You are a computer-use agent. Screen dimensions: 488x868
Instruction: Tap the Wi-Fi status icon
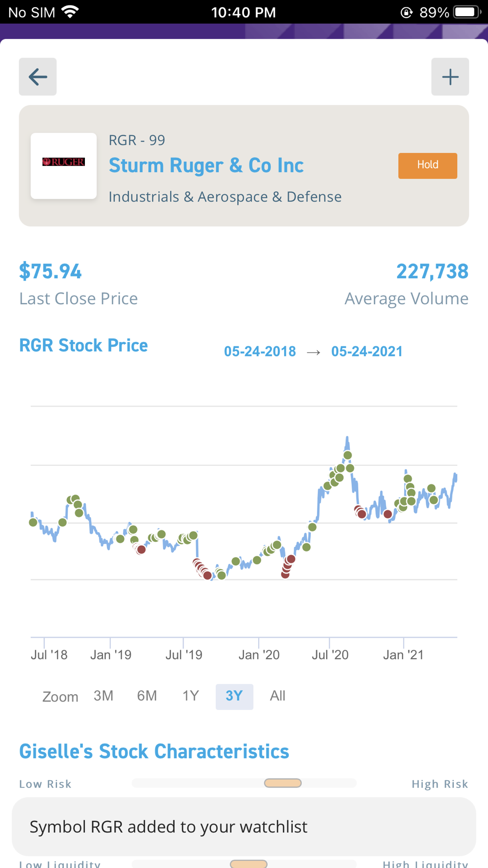(x=71, y=12)
